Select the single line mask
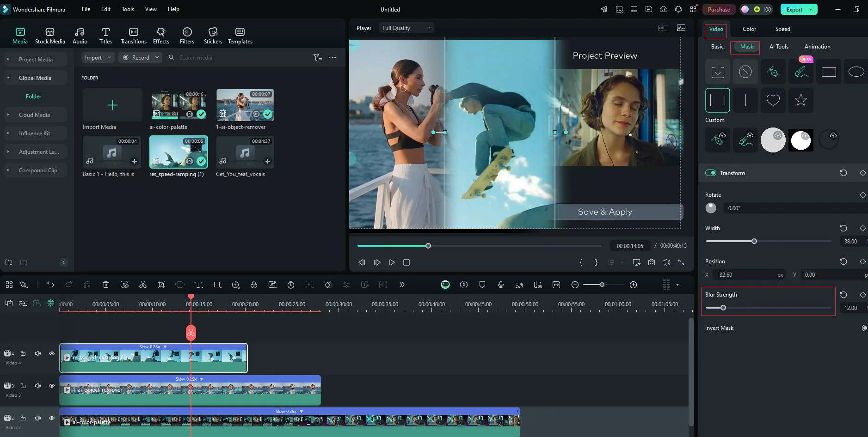This screenshot has height=437, width=868. click(745, 100)
